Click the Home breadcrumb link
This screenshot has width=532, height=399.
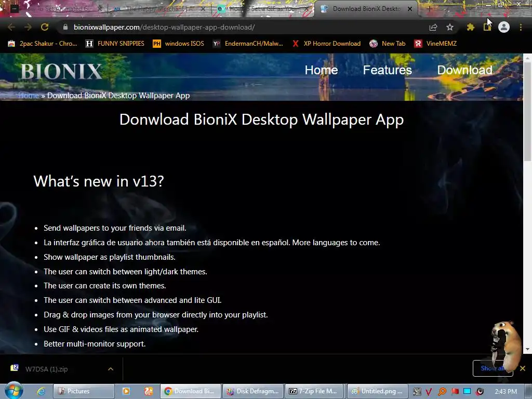pos(29,96)
